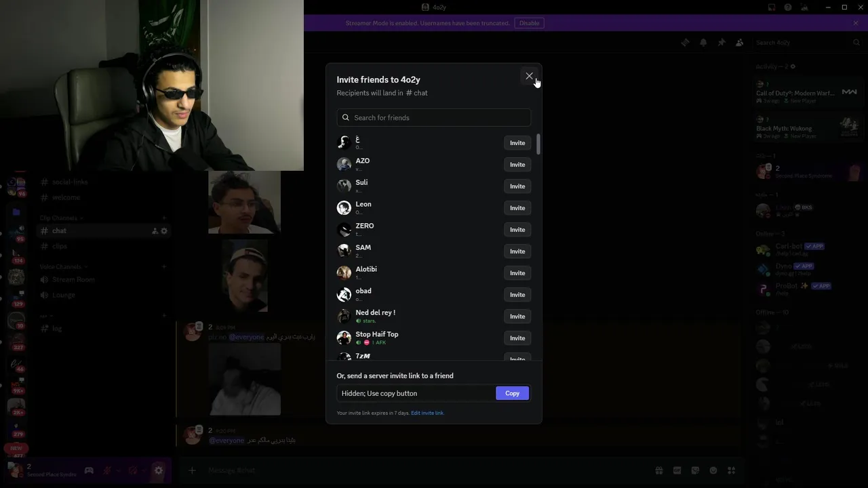The height and width of the screenshot is (488, 868).
Task: Select Carl-bot in the member list
Action: 808,249
